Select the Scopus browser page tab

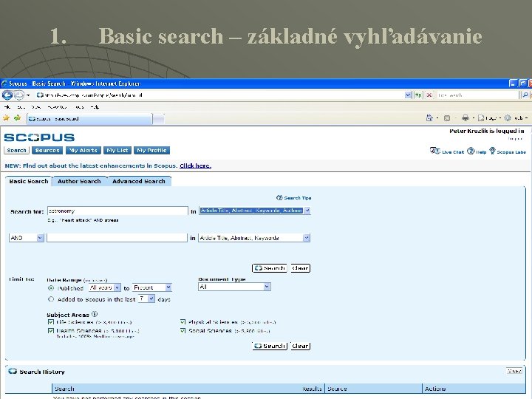coord(90,119)
